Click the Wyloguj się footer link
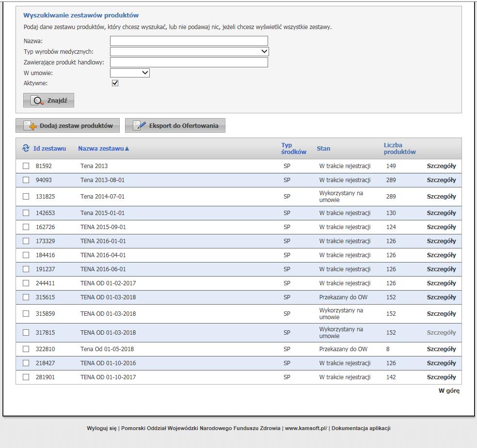The height and width of the screenshot is (448, 477). [102, 428]
